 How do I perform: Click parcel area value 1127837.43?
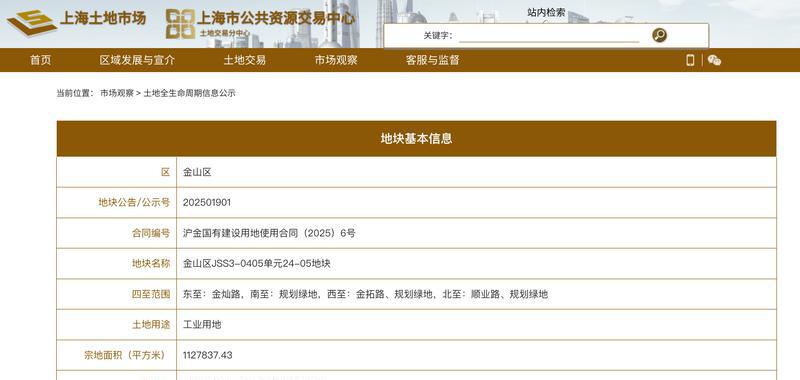(208, 355)
